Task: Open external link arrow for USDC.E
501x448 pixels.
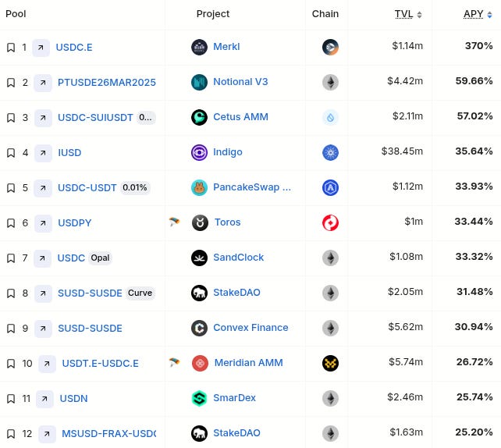Action: coord(41,48)
